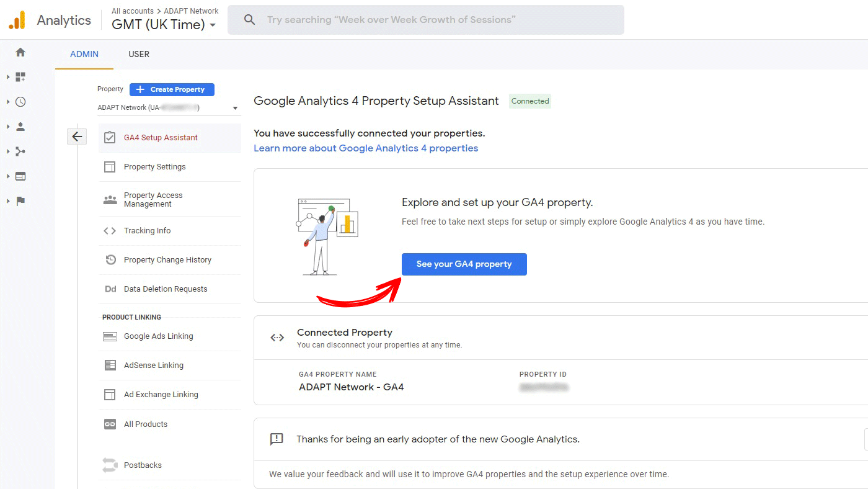This screenshot has width=868, height=489.
Task: Expand the Realtime sidebar arrow
Action: (x=8, y=102)
